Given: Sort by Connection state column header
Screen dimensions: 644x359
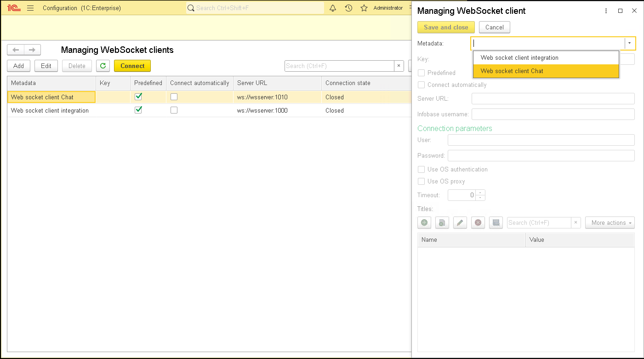Looking at the screenshot, I should coord(366,83).
